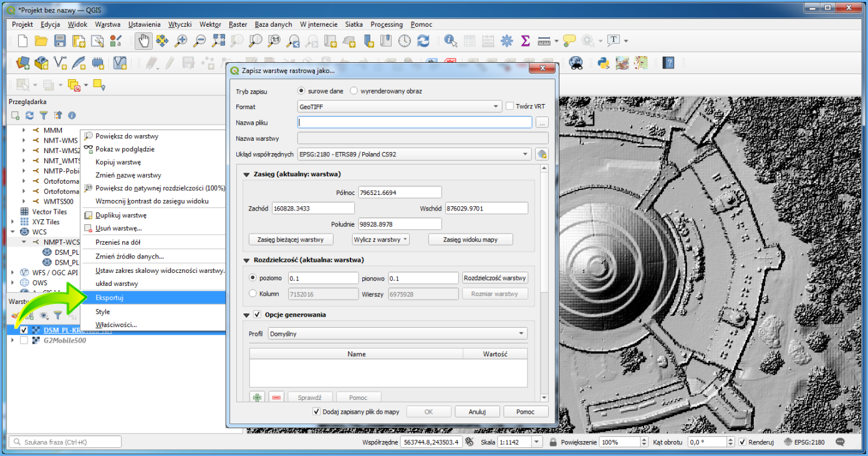
Task: Click the Map Tips speech bubble icon
Action: [x=569, y=41]
